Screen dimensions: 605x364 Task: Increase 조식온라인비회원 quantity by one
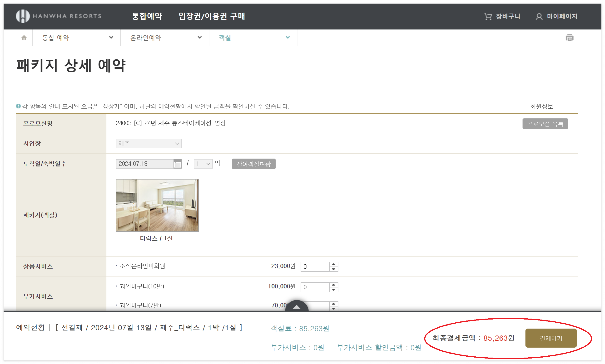(x=333, y=264)
